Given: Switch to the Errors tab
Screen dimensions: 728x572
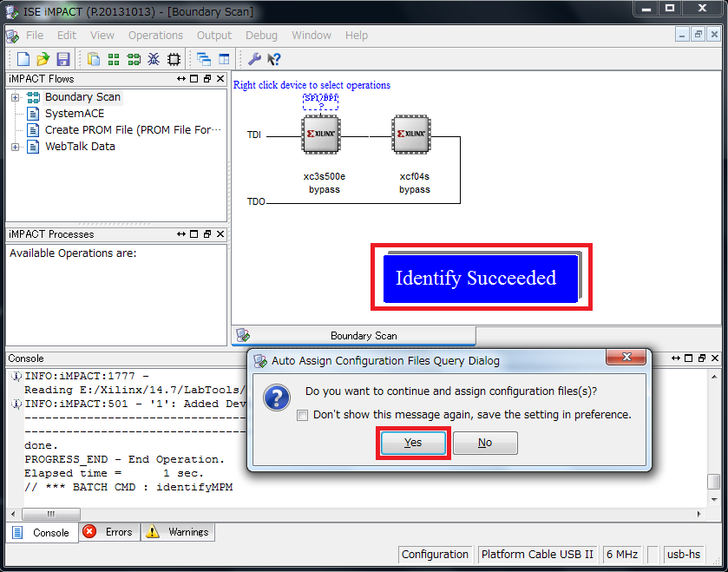Looking at the screenshot, I should click(x=109, y=532).
